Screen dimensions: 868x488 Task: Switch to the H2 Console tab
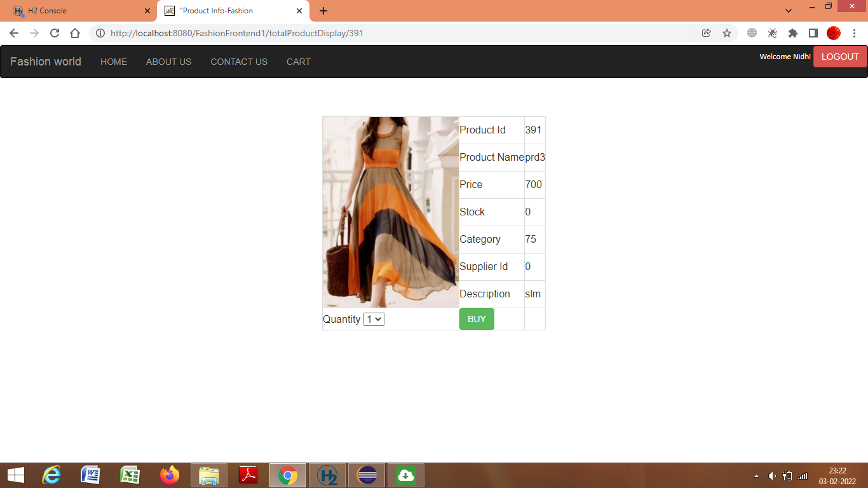(78, 11)
